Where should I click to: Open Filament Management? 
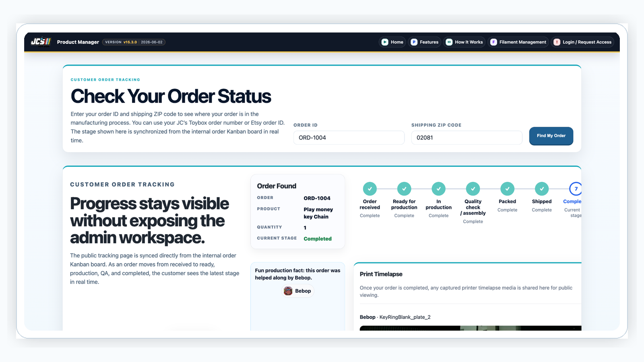click(x=518, y=42)
